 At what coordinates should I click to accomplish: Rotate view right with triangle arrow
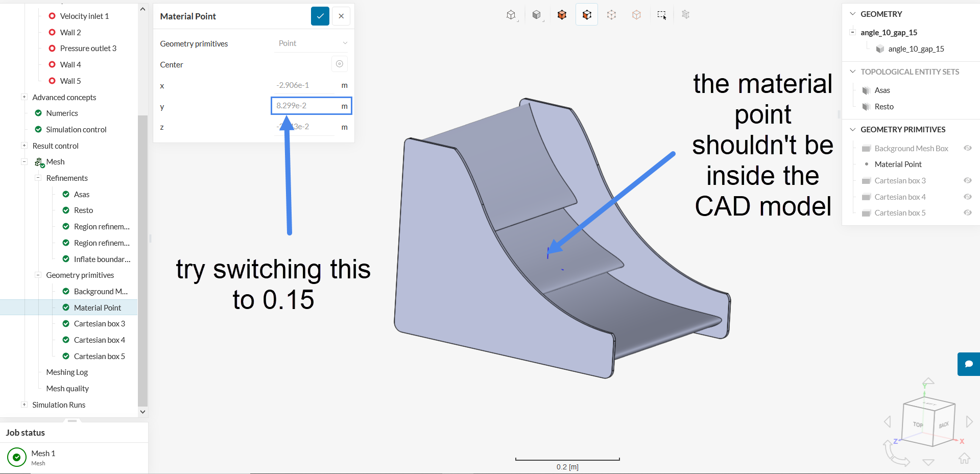click(x=969, y=422)
